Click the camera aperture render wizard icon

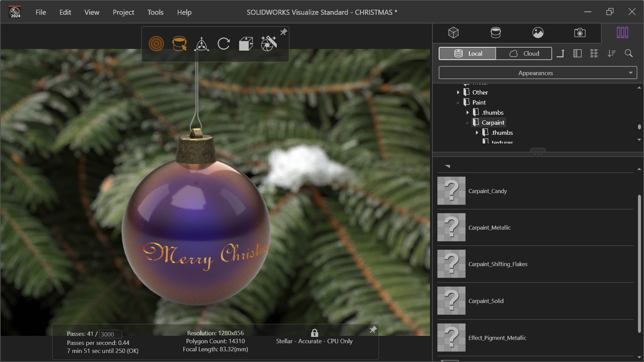(x=269, y=44)
